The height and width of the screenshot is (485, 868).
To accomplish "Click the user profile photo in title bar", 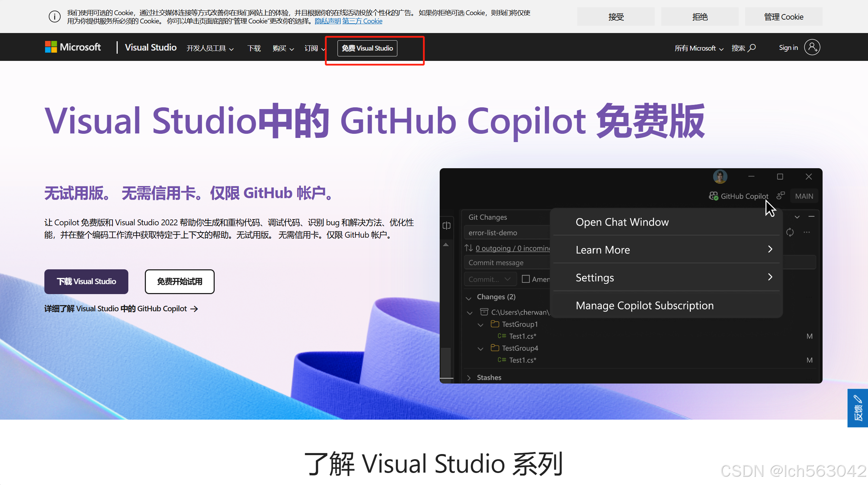I will [x=720, y=177].
